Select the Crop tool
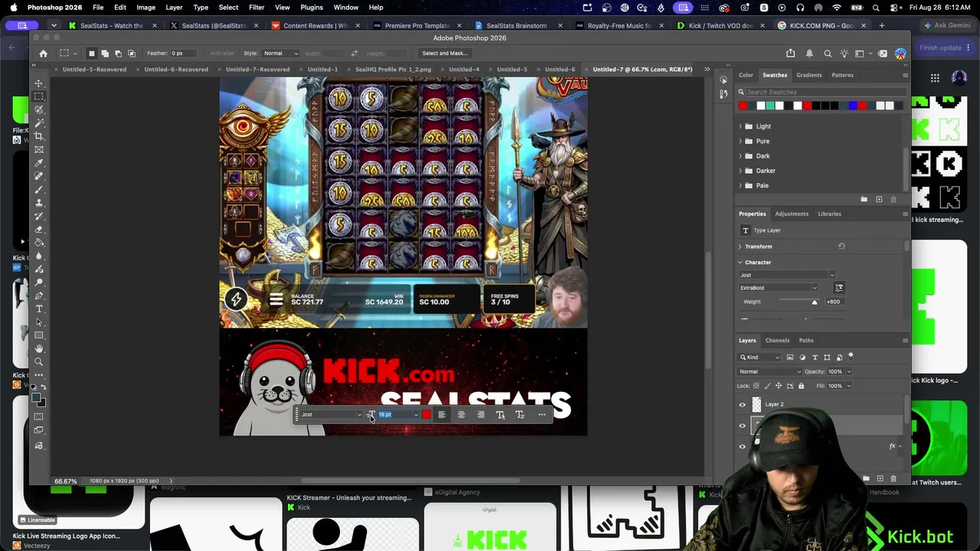This screenshot has width=980, height=551. tap(39, 136)
